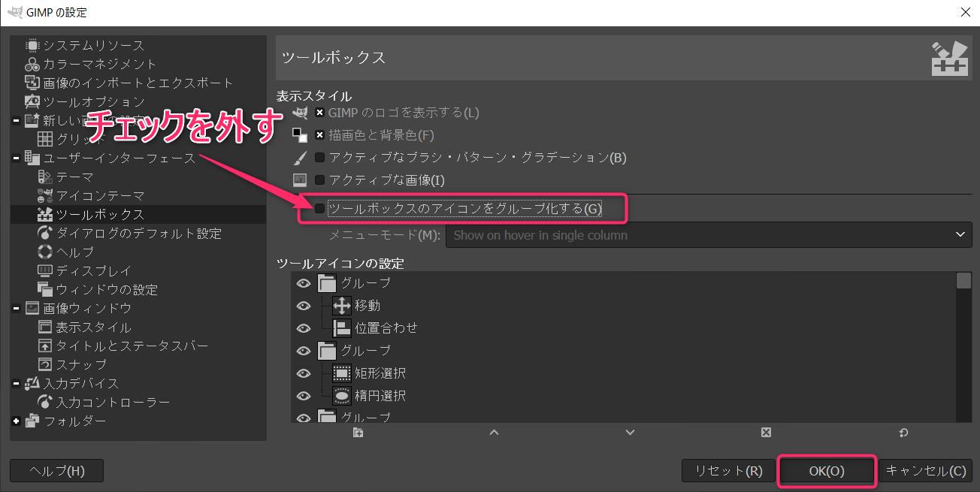980x492 pixels.
Task: Move selected tool up with arrow icon
Action: coord(494,433)
